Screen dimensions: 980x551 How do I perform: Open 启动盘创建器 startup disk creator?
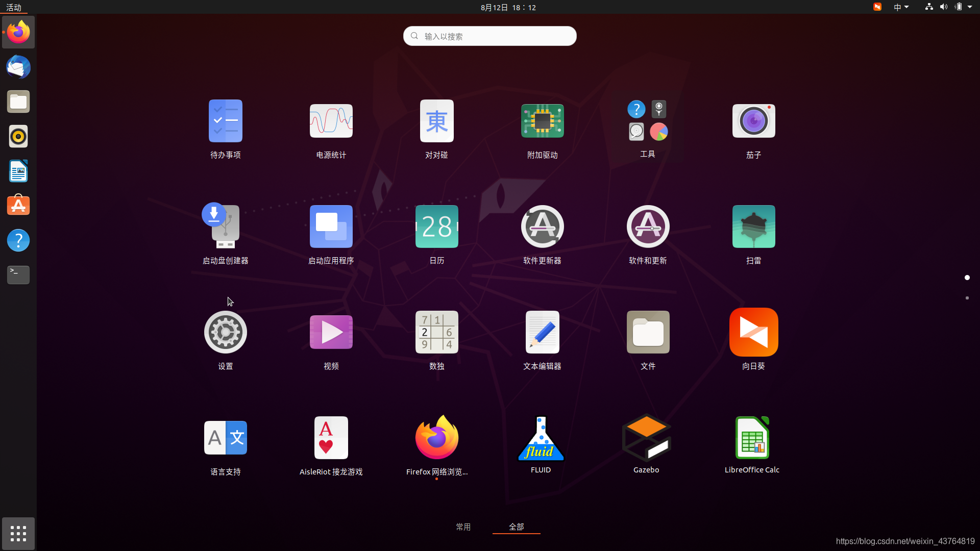[225, 227]
